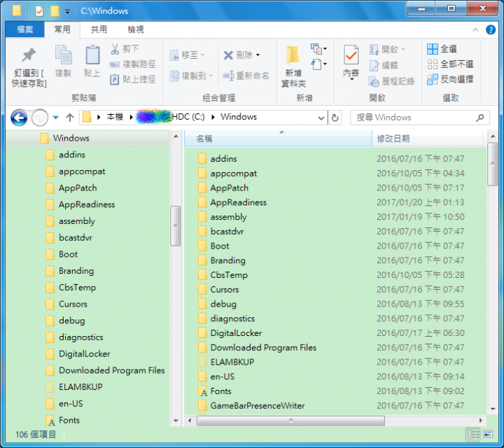Select ELAMBKUP in navigation tree
The width and height of the screenshot is (504, 448).
click(x=80, y=387)
